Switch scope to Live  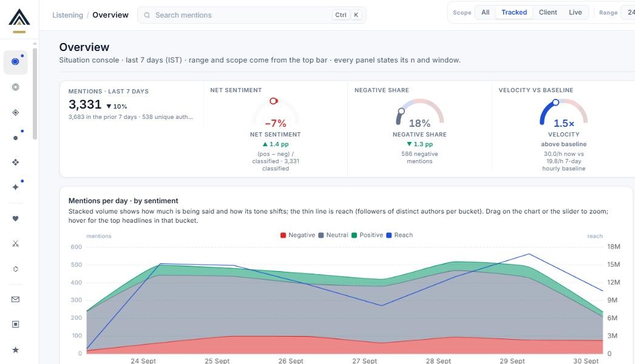575,12
